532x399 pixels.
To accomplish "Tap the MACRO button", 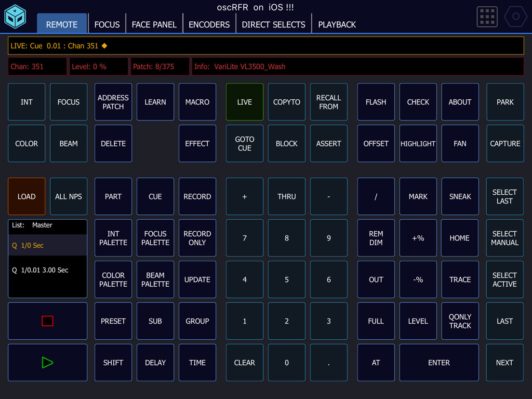I will coord(198,102).
